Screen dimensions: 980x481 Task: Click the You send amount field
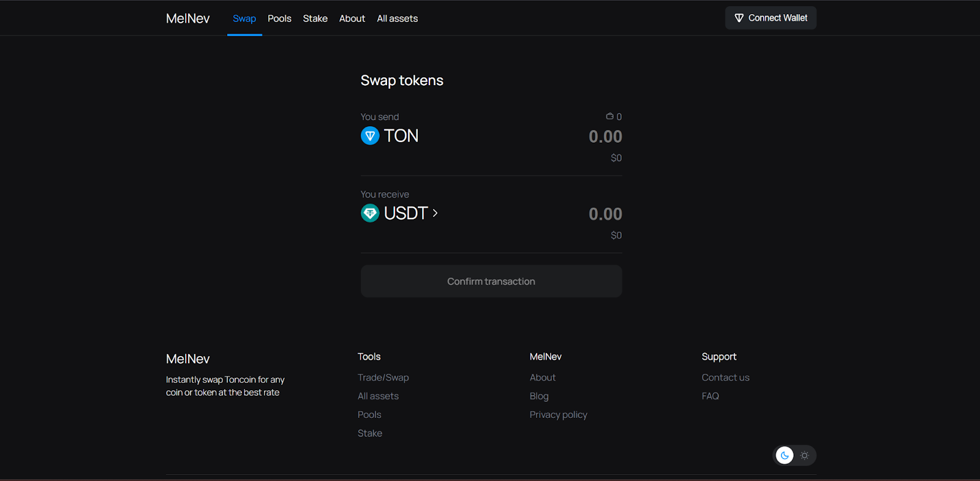[x=605, y=137]
